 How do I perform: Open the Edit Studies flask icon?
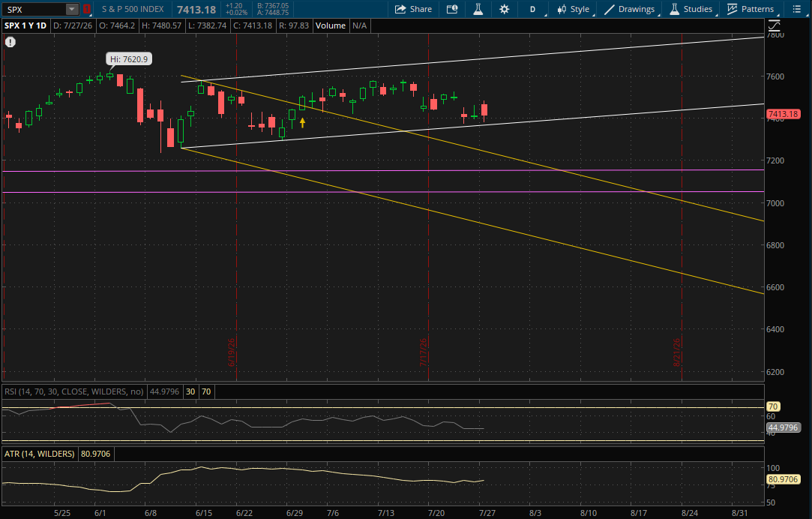(x=478, y=9)
